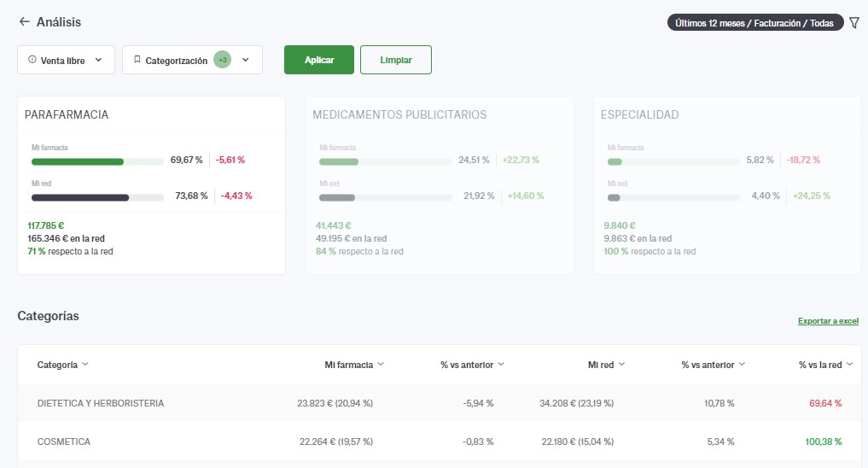The width and height of the screenshot is (868, 468).
Task: Click the Aplicar button
Action: [x=319, y=60]
